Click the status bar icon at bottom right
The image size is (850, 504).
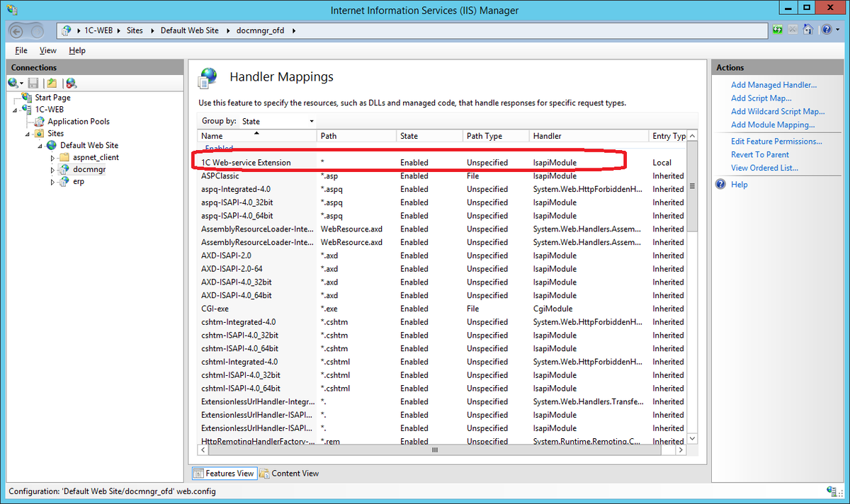832,491
